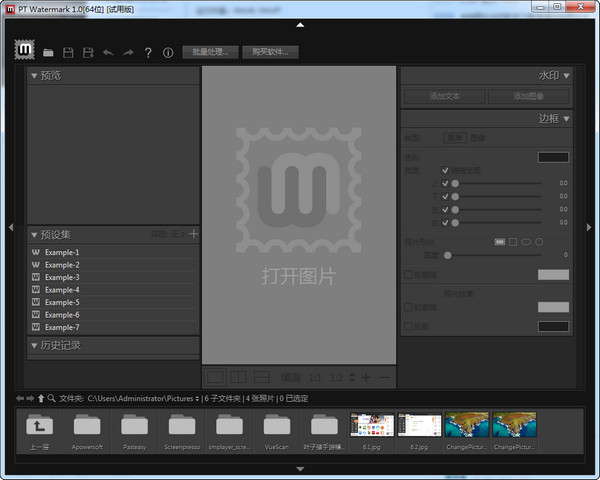This screenshot has height=480, width=600.
Task: Click the save icon in toolbar
Action: (68, 52)
